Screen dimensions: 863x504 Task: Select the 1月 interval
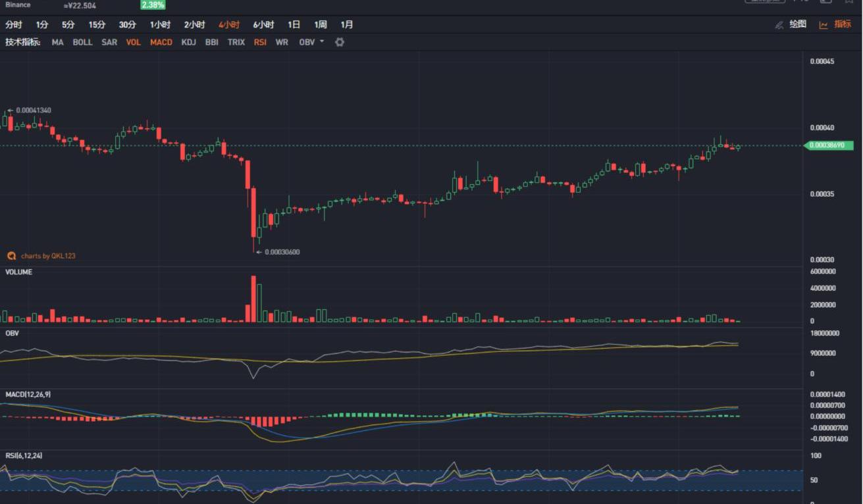(347, 25)
